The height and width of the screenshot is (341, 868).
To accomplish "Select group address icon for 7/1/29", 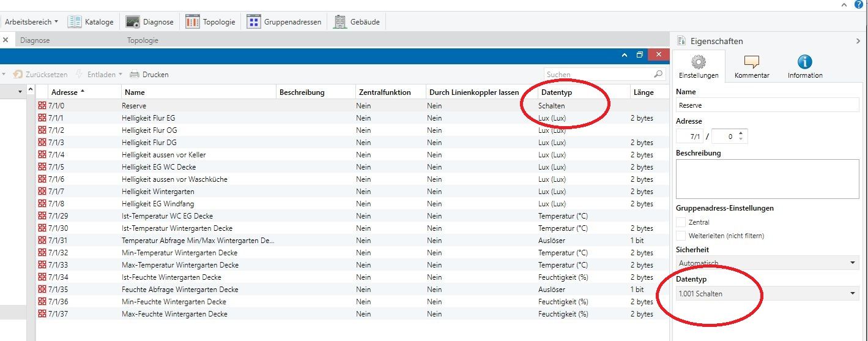I will pos(42,215).
